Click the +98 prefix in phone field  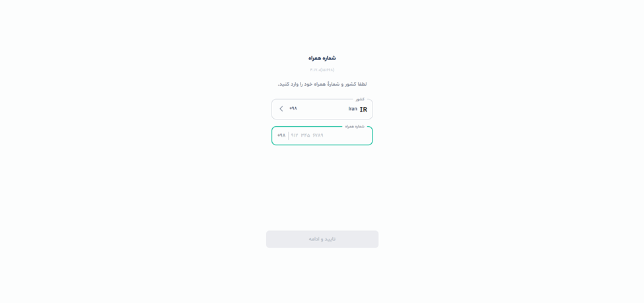point(281,136)
